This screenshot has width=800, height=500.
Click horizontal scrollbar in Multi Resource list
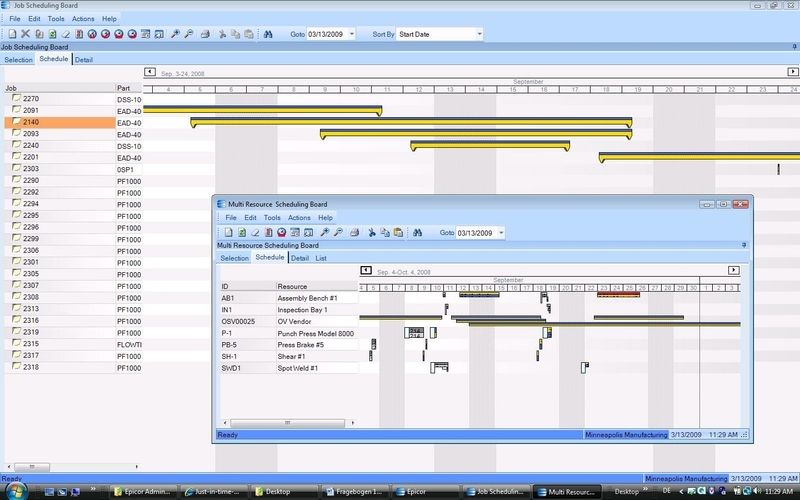coord(288,423)
